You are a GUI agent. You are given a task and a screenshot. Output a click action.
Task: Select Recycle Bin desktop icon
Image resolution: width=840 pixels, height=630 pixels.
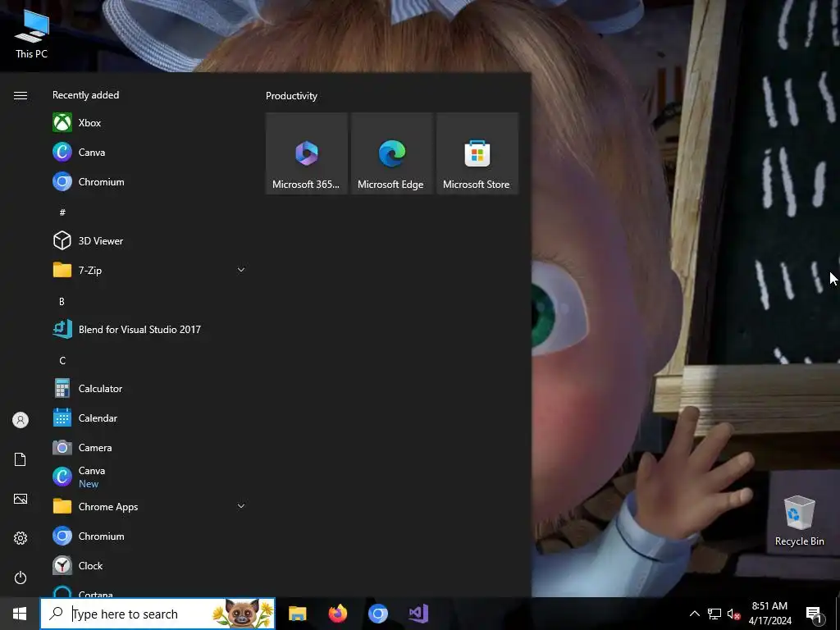point(799,520)
